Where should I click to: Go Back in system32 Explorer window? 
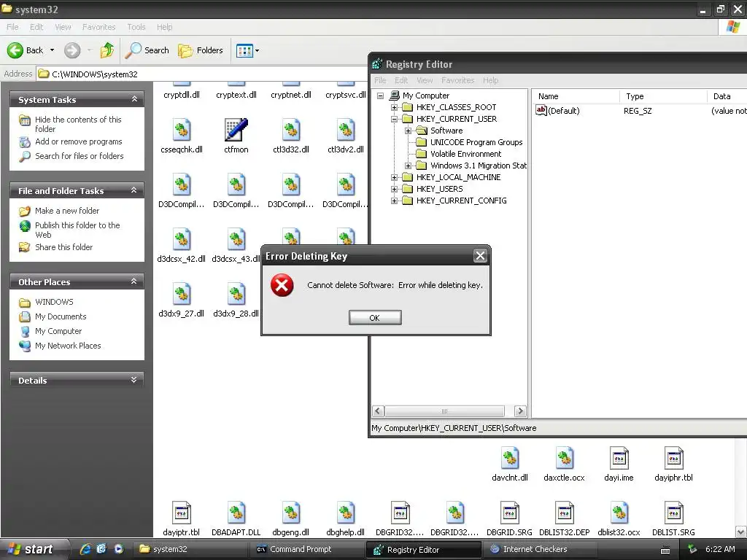coord(26,50)
